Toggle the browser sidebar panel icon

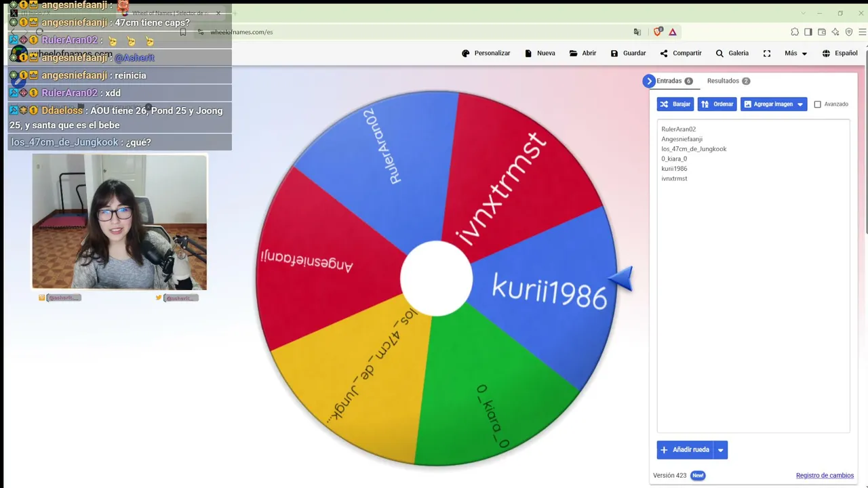pos(808,32)
